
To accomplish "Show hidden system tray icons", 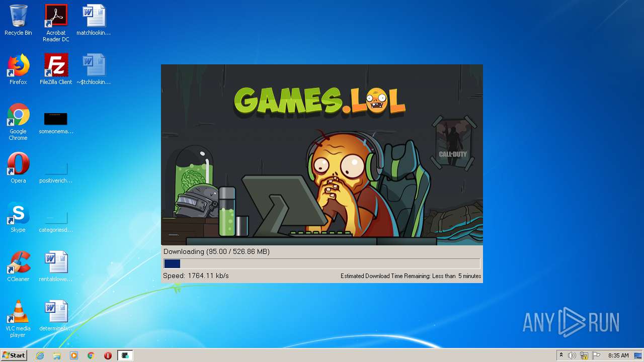I will (x=561, y=355).
